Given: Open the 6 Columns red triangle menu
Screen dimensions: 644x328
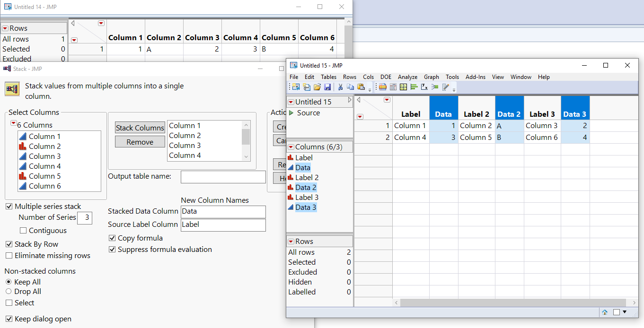Looking at the screenshot, I should [13, 123].
